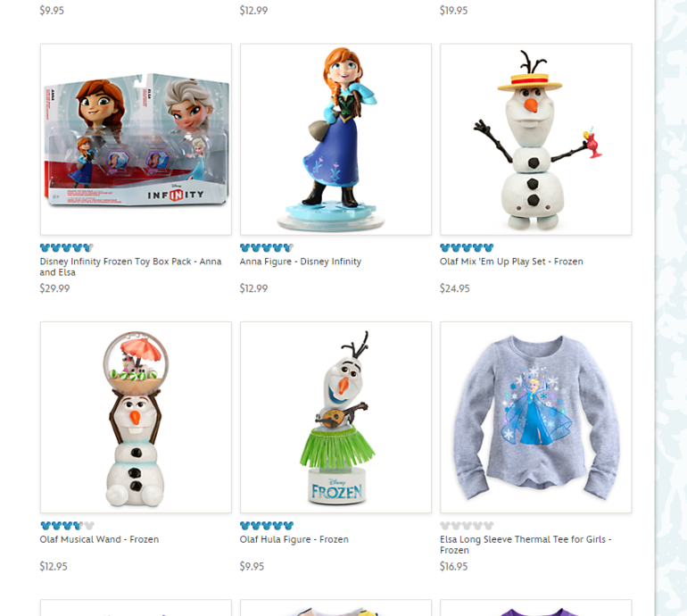Click the empty rating icons for Elsa Thermal Tee

[467, 525]
